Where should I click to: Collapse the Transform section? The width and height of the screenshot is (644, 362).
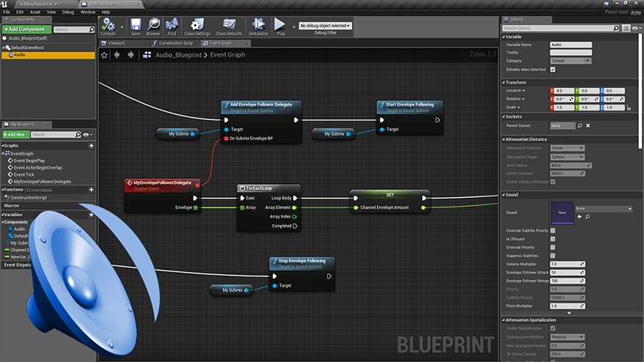tap(503, 83)
